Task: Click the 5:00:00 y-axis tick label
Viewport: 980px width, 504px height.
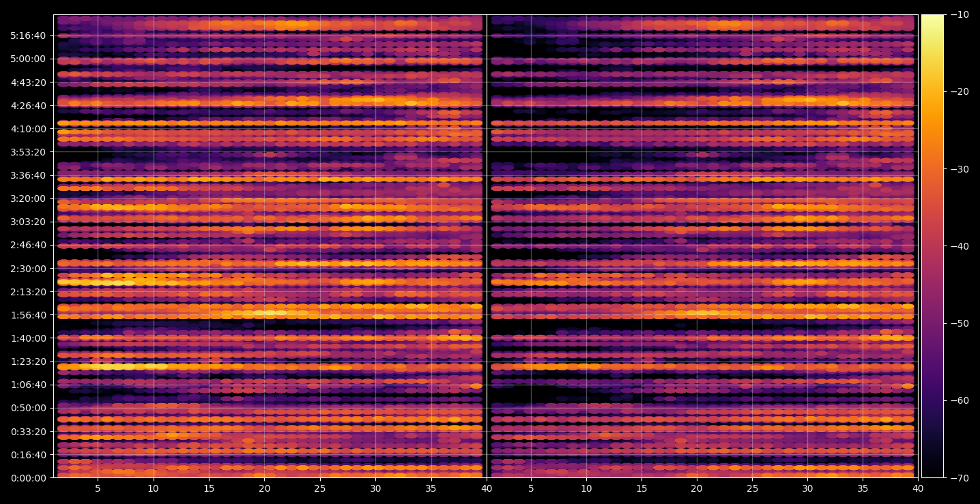Action: (x=28, y=59)
